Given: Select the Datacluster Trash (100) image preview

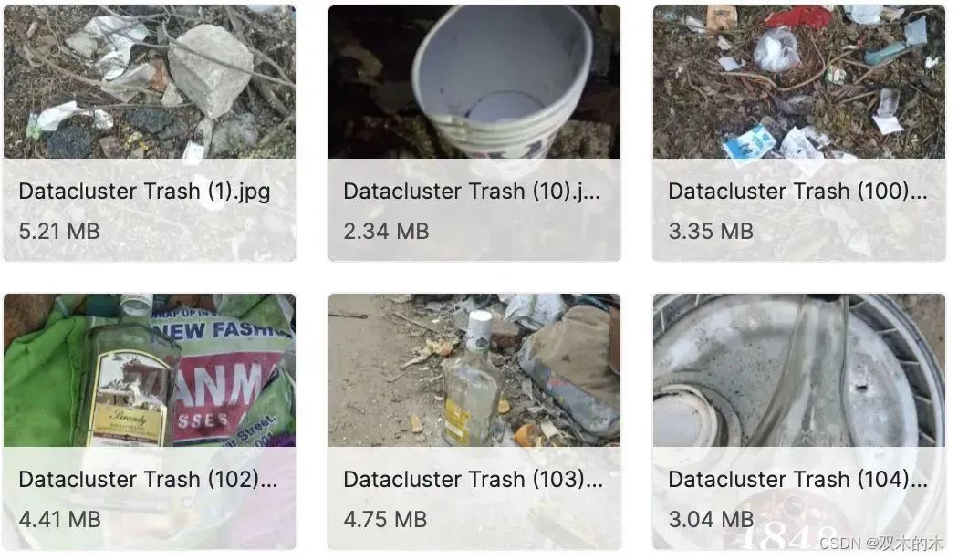Looking at the screenshot, I should (799, 82).
